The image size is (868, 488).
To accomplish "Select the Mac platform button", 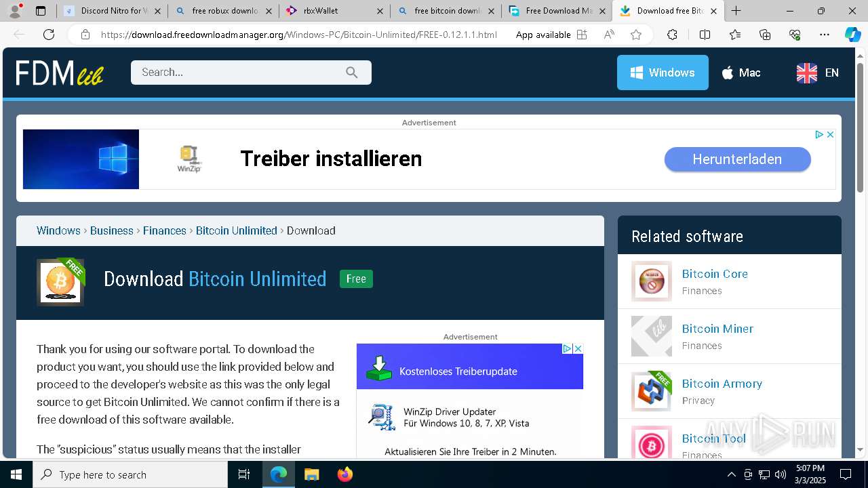I will [741, 73].
